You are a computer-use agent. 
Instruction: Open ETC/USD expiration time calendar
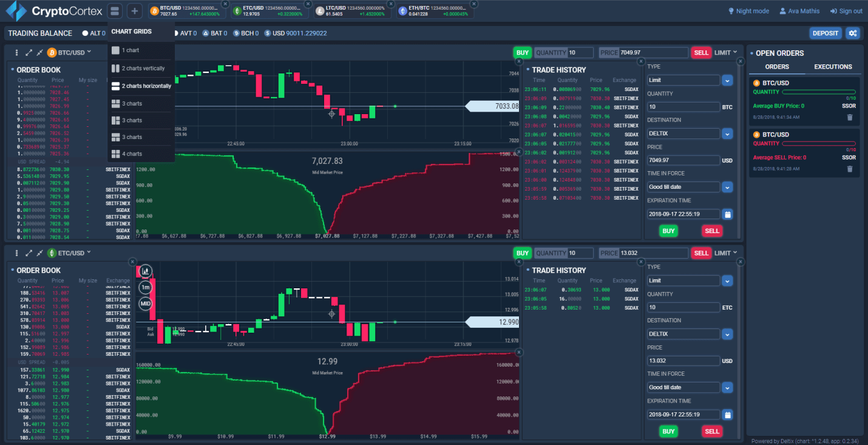(x=727, y=415)
